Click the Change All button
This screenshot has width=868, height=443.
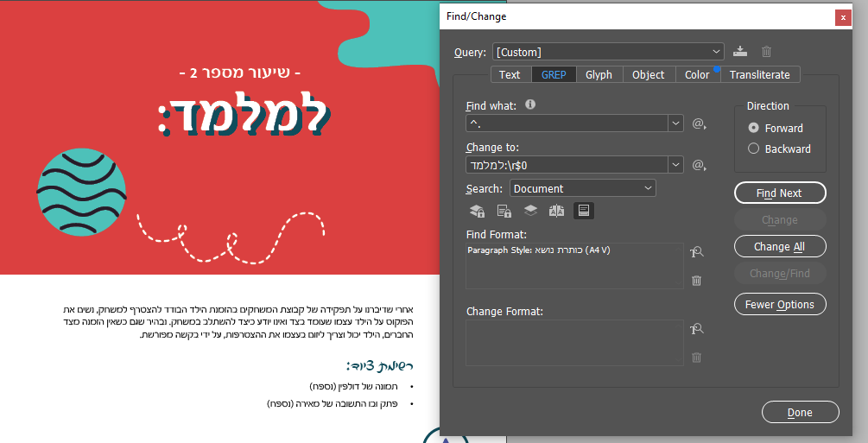779,246
